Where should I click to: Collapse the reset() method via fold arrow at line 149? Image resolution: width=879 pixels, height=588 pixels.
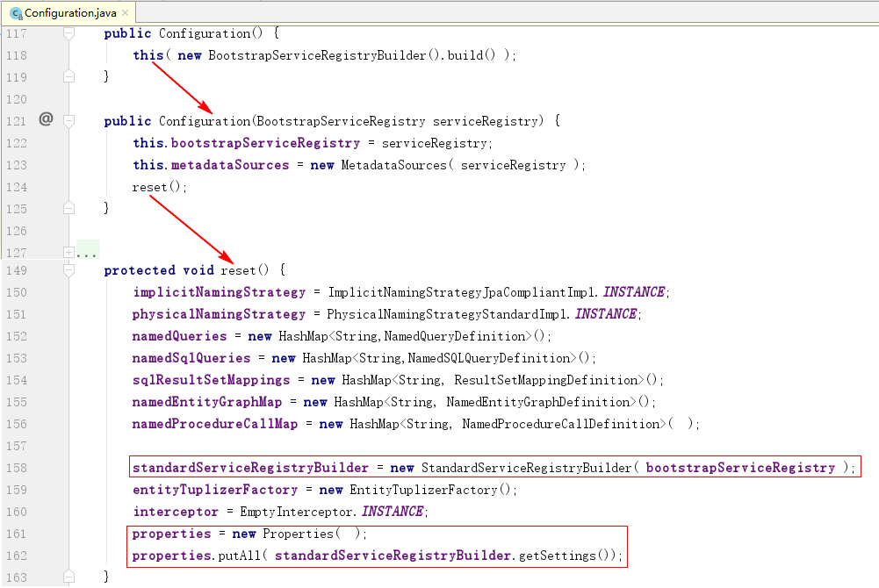[x=68, y=270]
